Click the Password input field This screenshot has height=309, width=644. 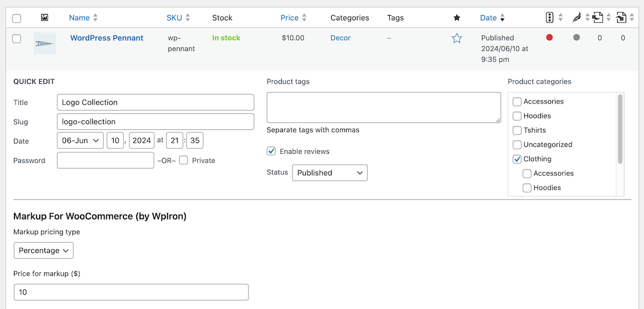tap(106, 160)
